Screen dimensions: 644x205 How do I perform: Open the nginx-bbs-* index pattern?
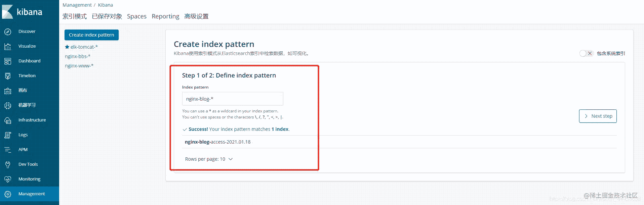[78, 56]
